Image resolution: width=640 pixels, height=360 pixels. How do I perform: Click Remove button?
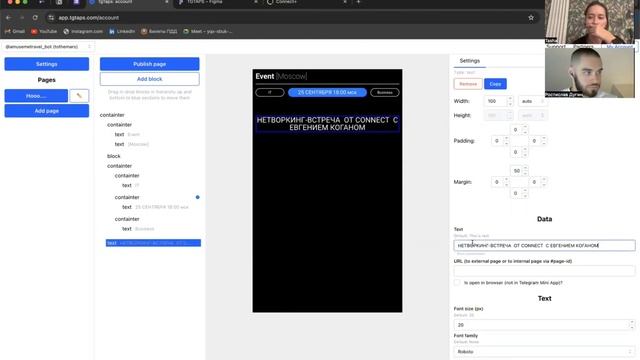[x=468, y=84]
